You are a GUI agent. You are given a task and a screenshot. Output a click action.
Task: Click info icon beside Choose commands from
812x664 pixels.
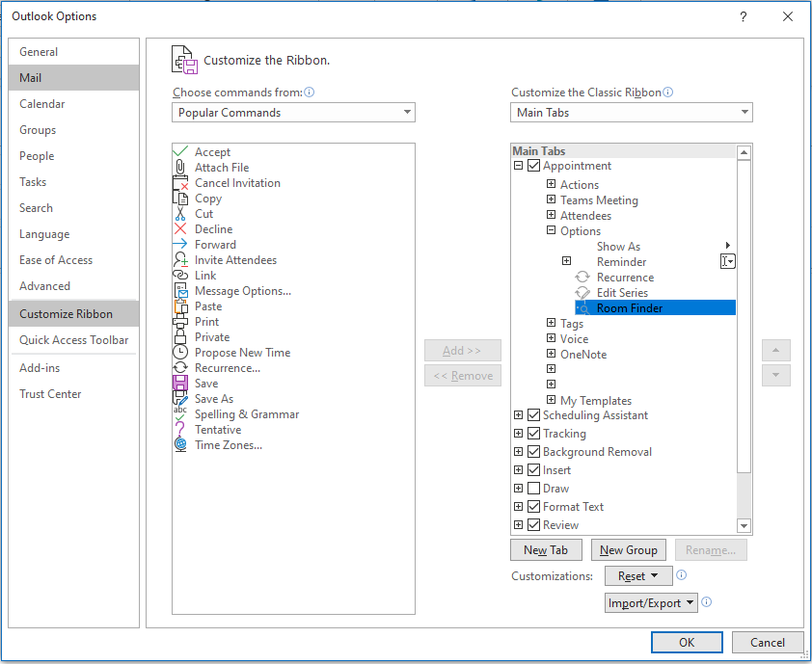click(x=310, y=93)
